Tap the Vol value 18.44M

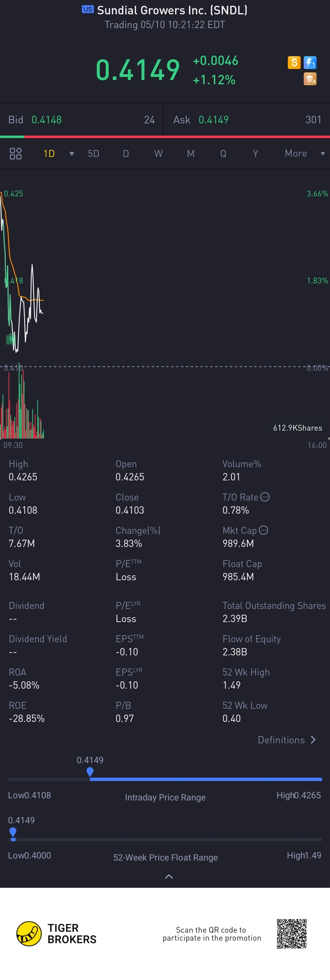click(24, 576)
